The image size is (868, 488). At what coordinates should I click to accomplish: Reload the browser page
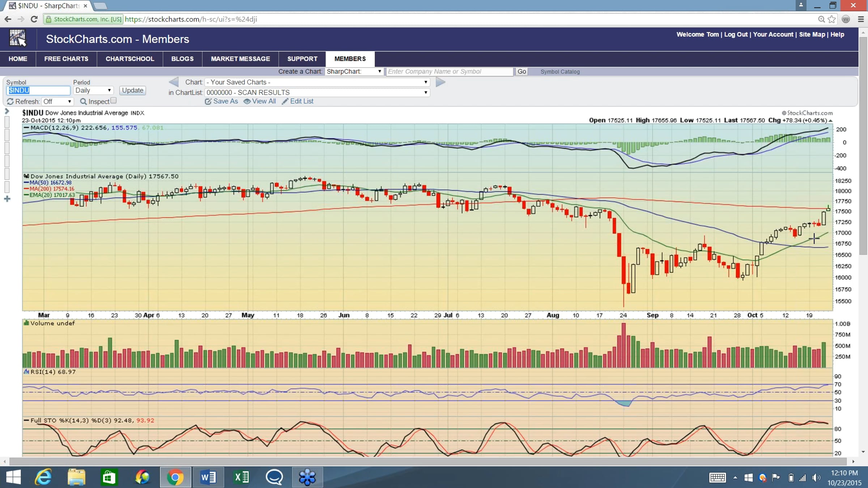(x=34, y=19)
